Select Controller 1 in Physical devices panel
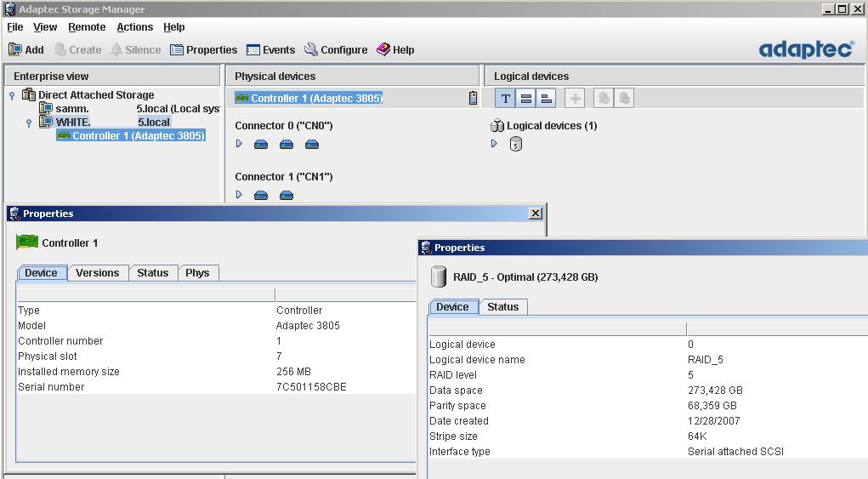Screen dimensions: 868x479 pos(309,98)
